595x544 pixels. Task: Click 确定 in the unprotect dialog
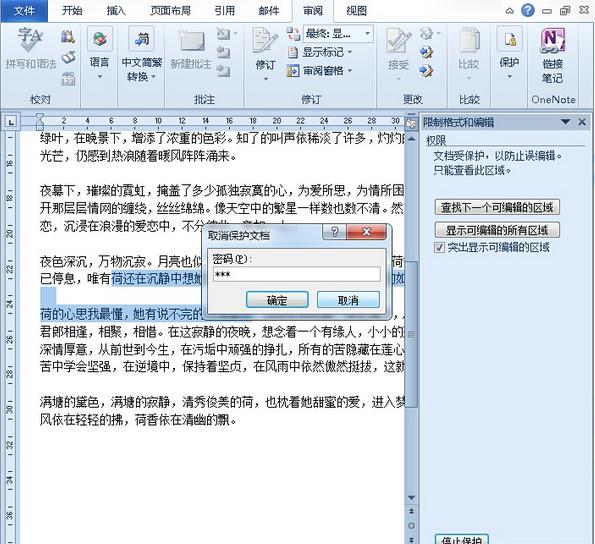point(277,300)
